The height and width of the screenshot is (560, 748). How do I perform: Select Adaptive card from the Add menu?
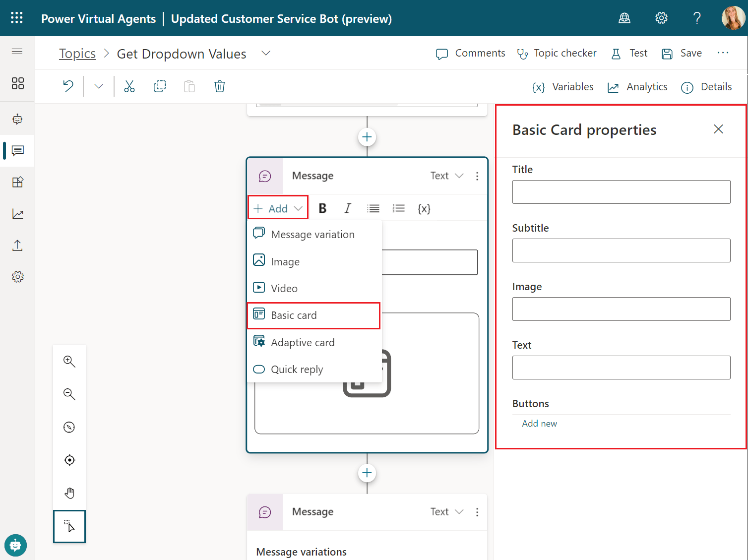point(314,342)
